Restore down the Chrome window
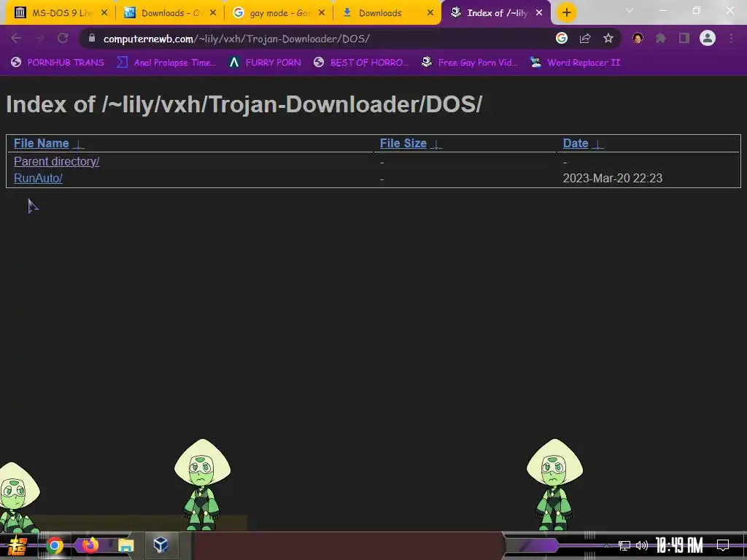This screenshot has width=747, height=560. [697, 10]
